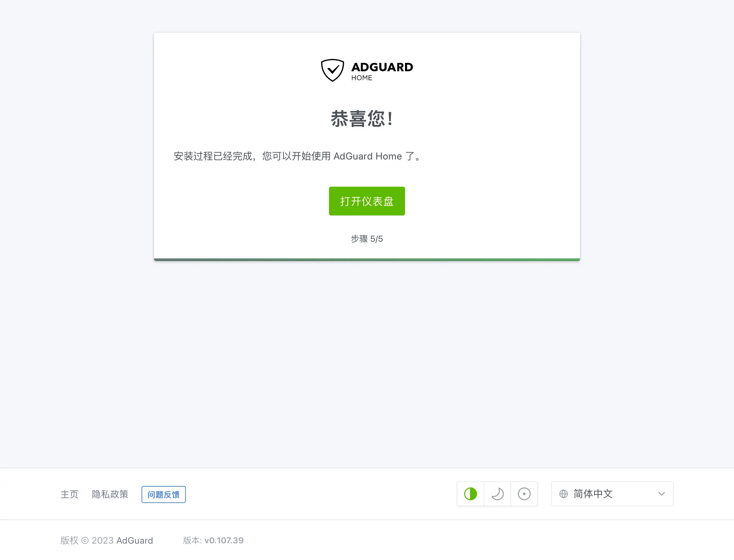Switch to dark theme moon icon
The image size is (734, 560).
coord(497,494)
